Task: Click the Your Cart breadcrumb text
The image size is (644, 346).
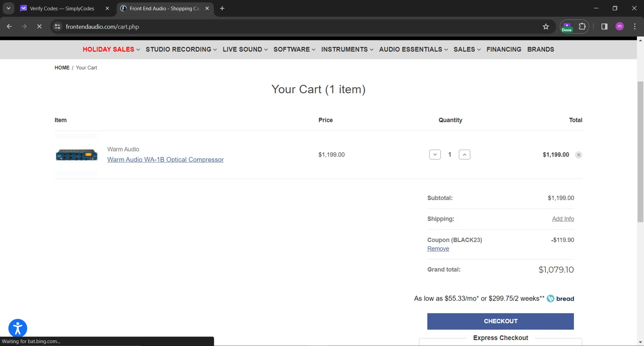Action: 86,68
